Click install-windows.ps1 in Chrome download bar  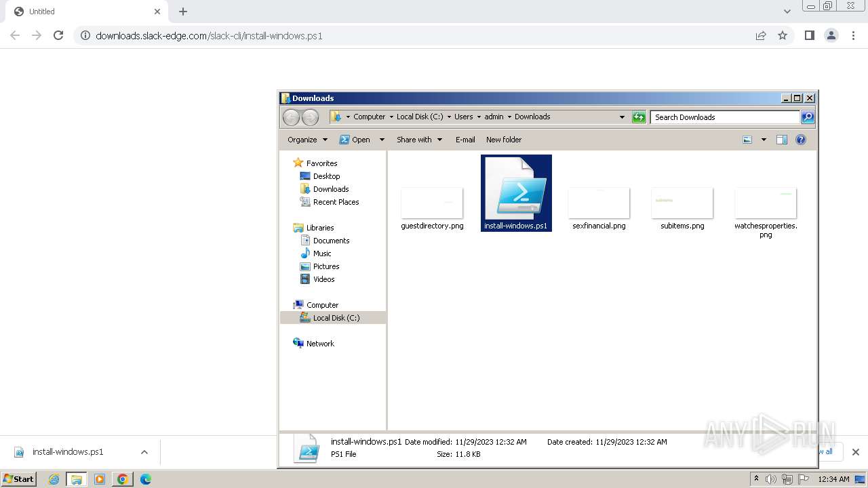pyautogui.click(x=68, y=452)
